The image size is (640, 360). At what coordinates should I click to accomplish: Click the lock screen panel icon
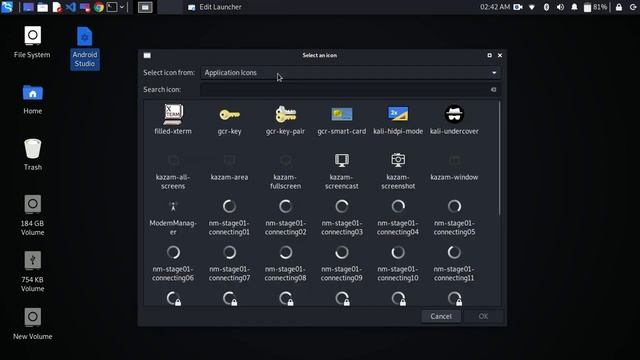click(619, 7)
